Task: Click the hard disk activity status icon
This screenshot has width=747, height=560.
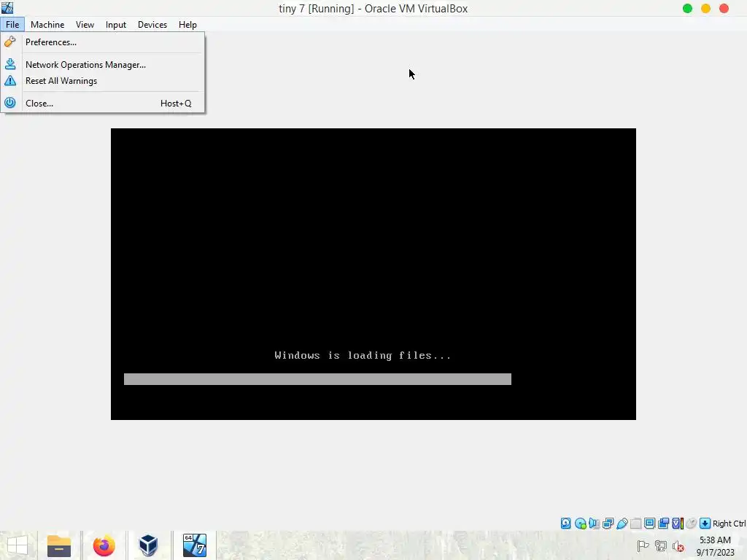Action: (565, 524)
